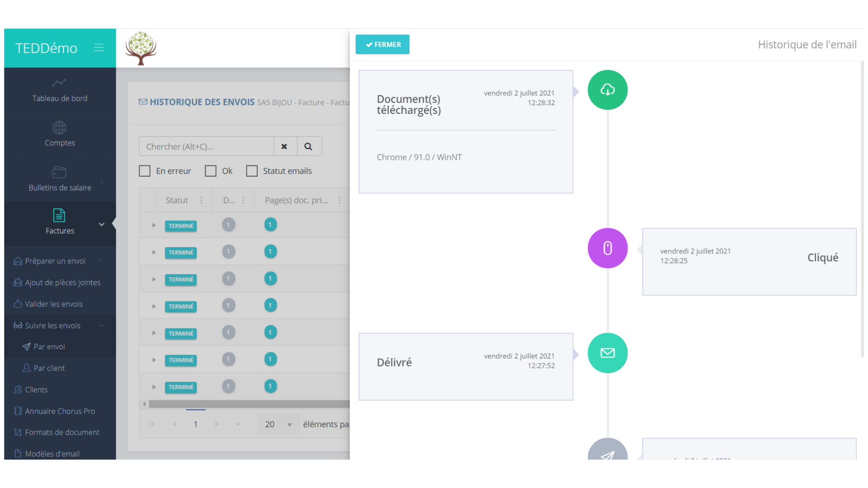
Task: Open Préparer un envoi menu item
Action: tap(55, 261)
